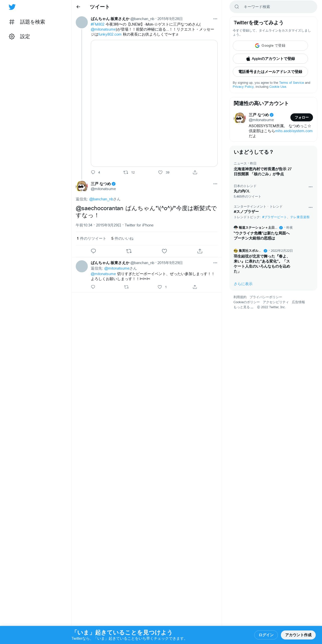Retweet the main tweet by 三戸なつめ
322x644 pixels.
(x=129, y=251)
